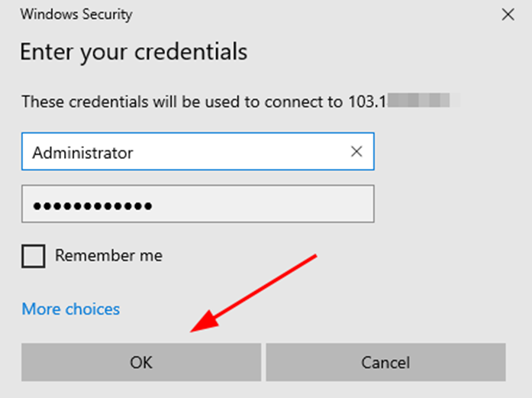
Task: Clear the Administrator username with the X icon
Action: tap(356, 152)
